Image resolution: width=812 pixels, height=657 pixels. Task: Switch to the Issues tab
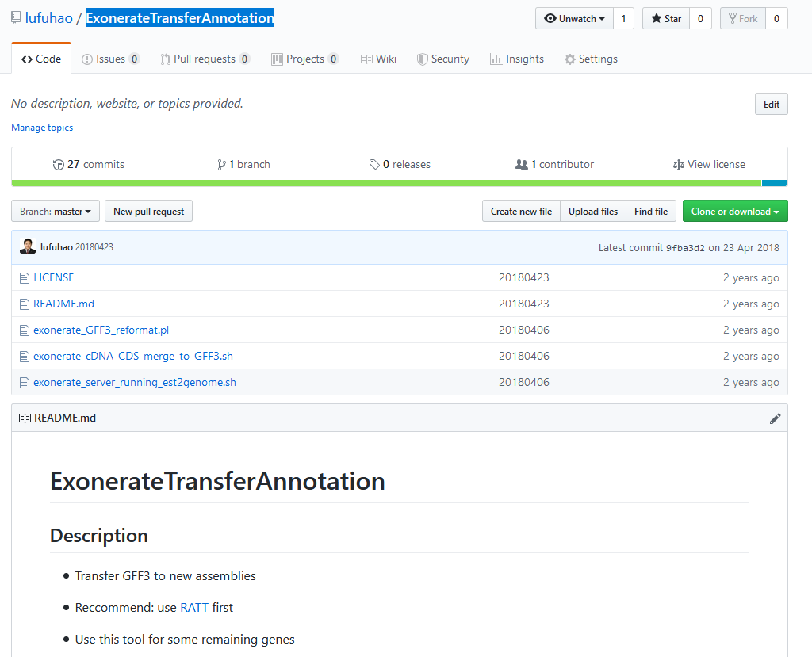point(110,59)
